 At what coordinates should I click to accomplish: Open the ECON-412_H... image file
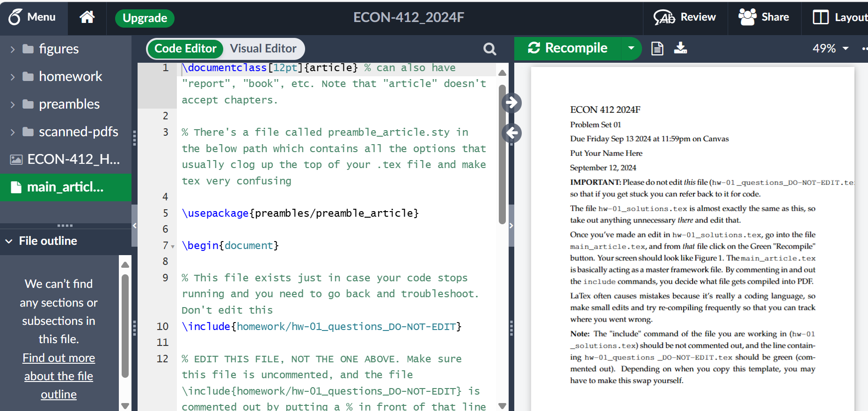pos(66,160)
